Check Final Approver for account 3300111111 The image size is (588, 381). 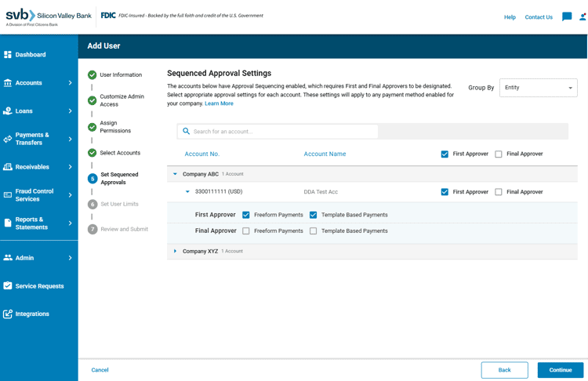499,192
